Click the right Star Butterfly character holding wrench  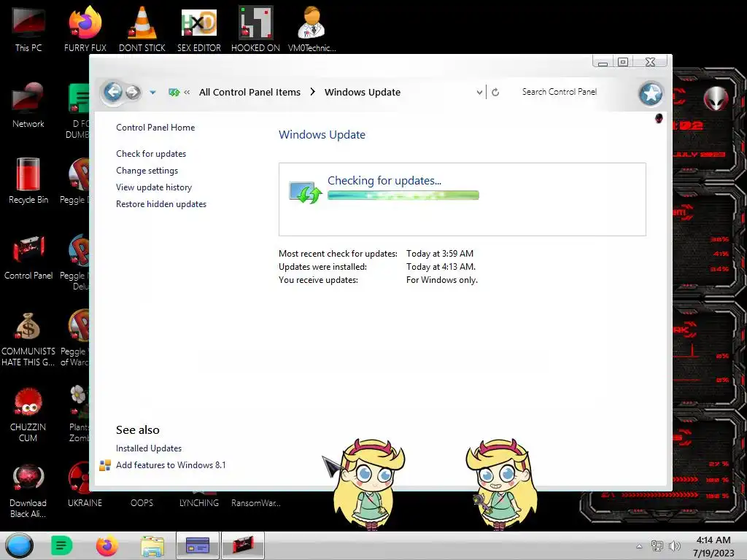pos(500,484)
